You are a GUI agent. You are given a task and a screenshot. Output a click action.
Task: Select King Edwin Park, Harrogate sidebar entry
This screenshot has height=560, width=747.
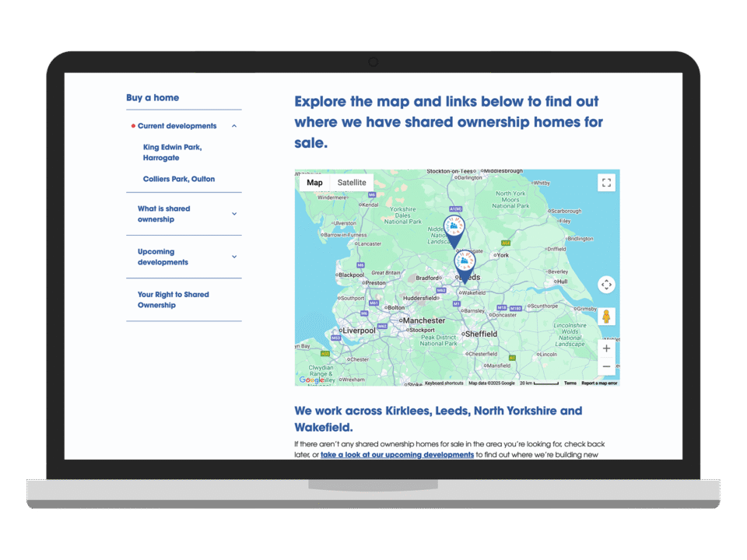[171, 152]
